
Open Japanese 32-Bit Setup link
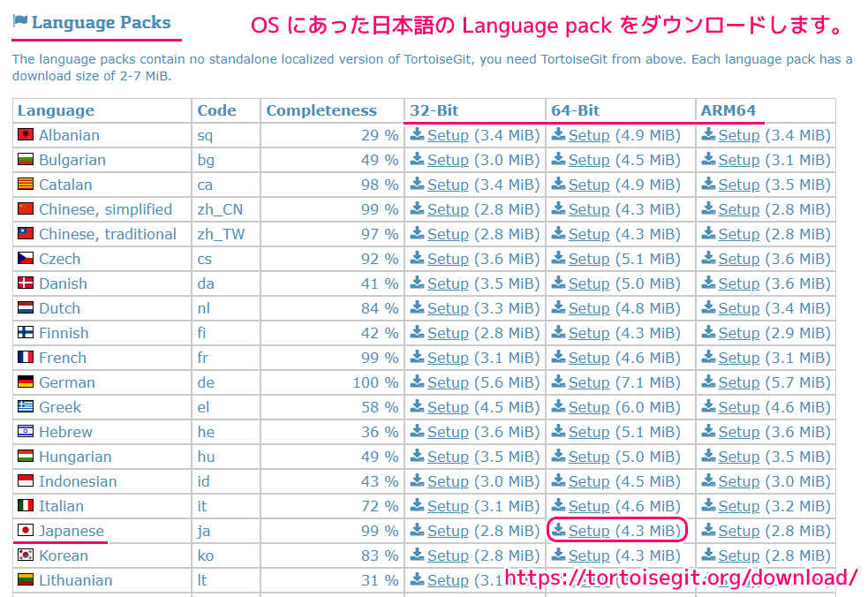tap(448, 531)
